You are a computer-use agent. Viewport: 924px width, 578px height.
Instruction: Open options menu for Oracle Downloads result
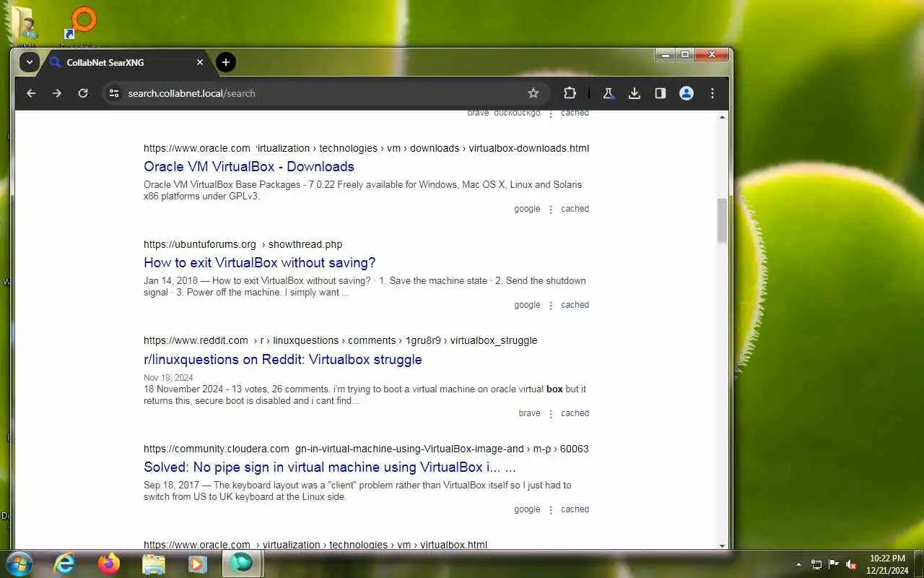pos(551,210)
